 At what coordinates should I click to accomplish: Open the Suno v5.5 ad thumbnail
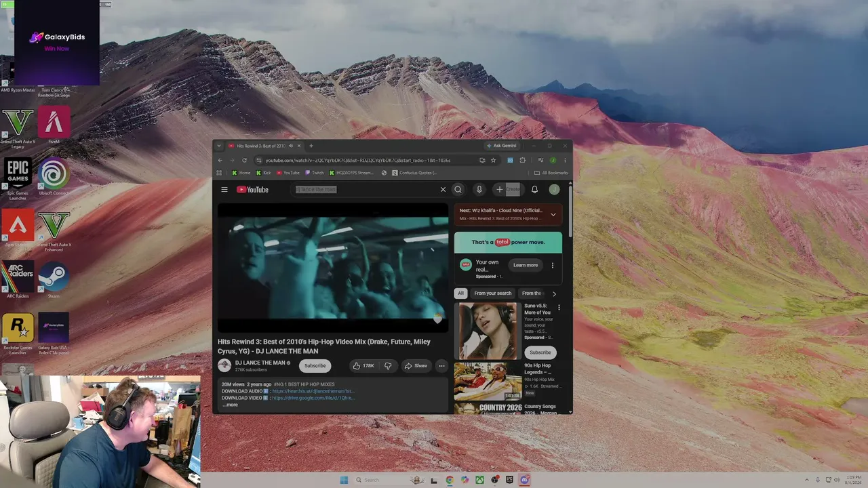pos(488,331)
